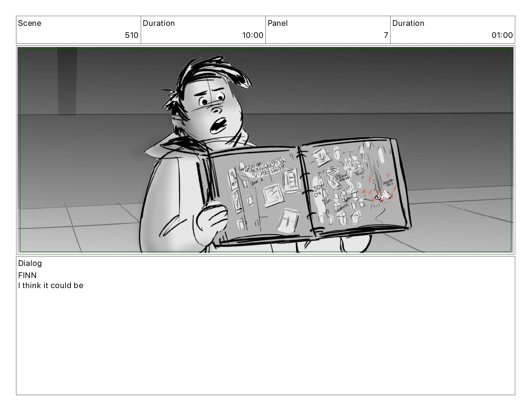Click Finn's hand holding the book

[x=211, y=222]
